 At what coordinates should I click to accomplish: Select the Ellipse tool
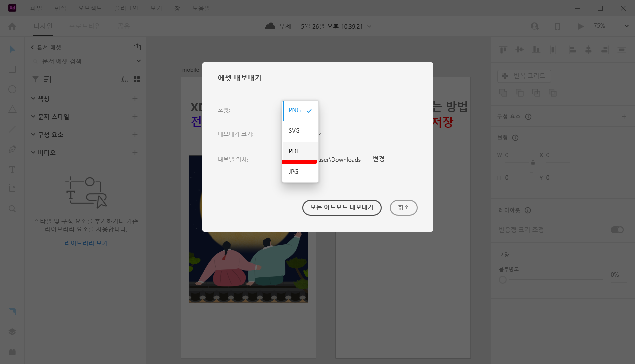(x=12, y=89)
